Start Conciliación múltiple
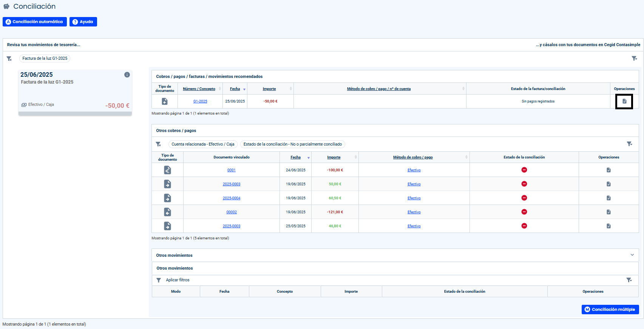644x329 pixels. (x=610, y=309)
